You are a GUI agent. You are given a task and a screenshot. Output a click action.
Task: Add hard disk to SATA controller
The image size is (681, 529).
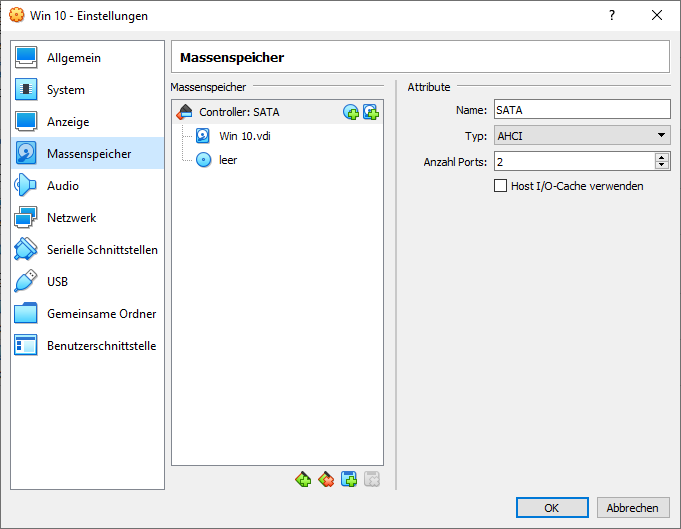tap(371, 112)
